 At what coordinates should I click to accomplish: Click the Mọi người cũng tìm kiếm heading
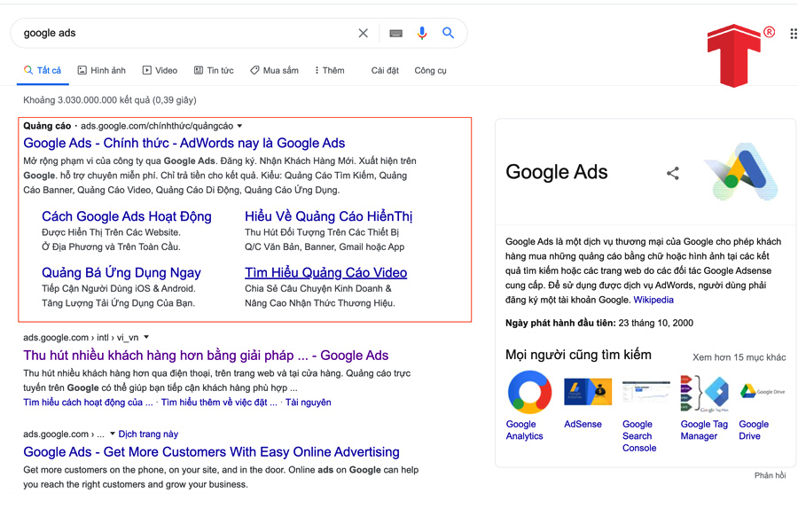[x=578, y=355]
